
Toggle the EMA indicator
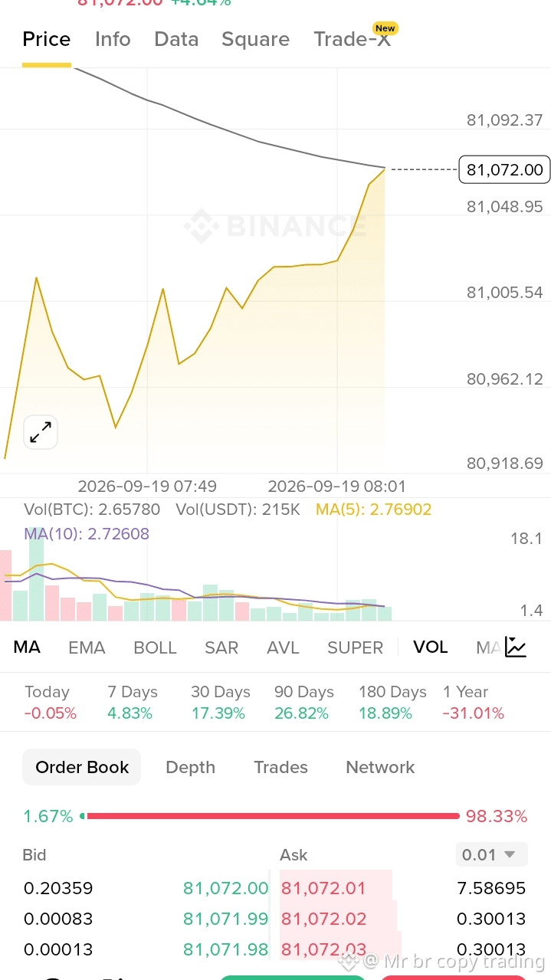(x=87, y=647)
